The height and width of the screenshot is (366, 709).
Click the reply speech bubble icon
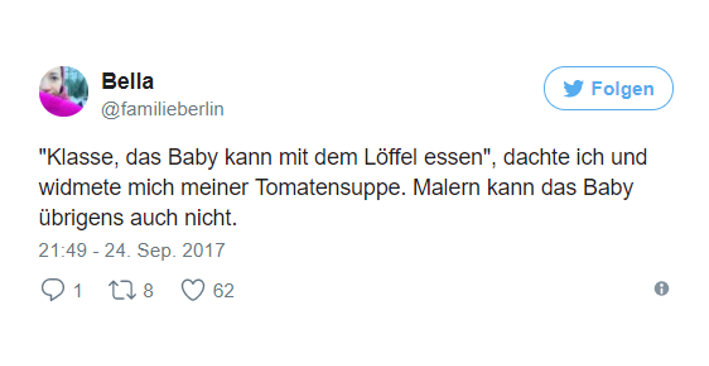pyautogui.click(x=52, y=290)
